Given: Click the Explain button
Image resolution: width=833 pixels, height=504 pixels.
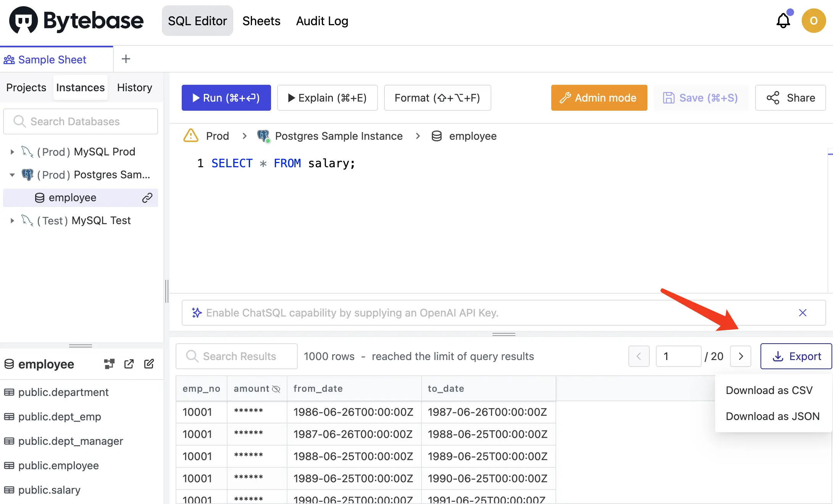Looking at the screenshot, I should [x=327, y=98].
